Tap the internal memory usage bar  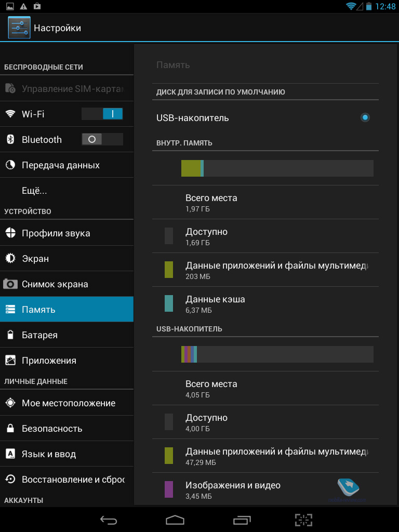pyautogui.click(x=277, y=168)
